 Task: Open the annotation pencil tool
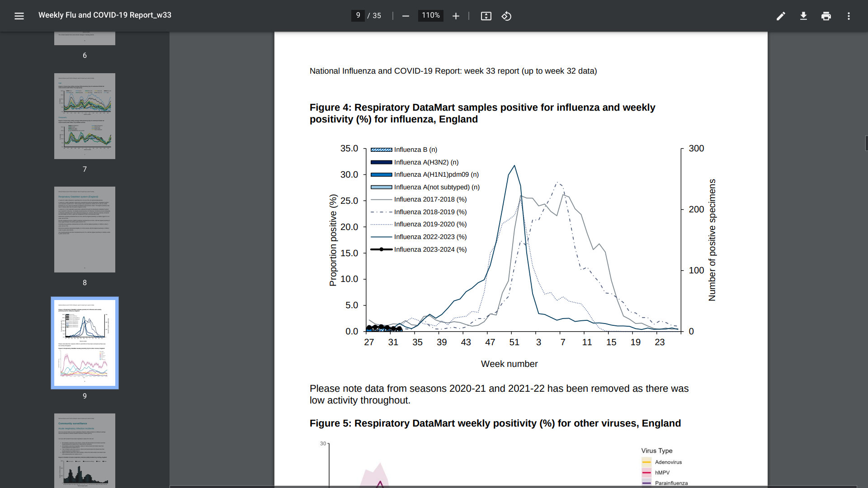(x=781, y=16)
